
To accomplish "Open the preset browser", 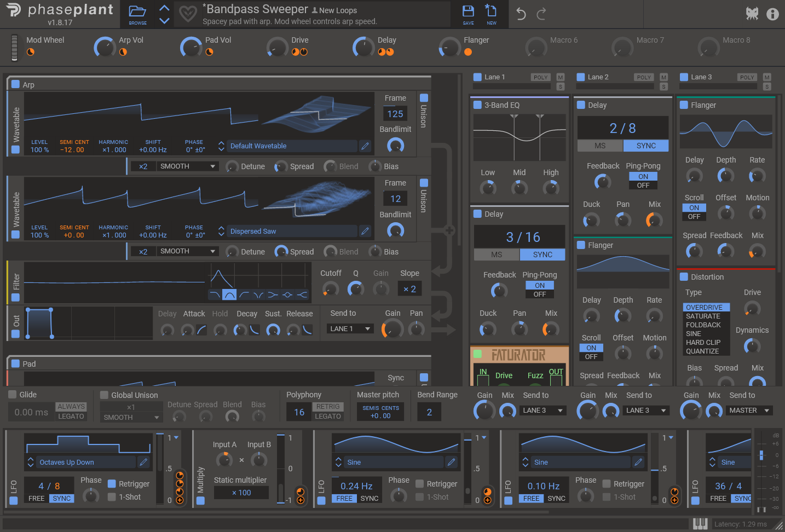I will (x=137, y=15).
